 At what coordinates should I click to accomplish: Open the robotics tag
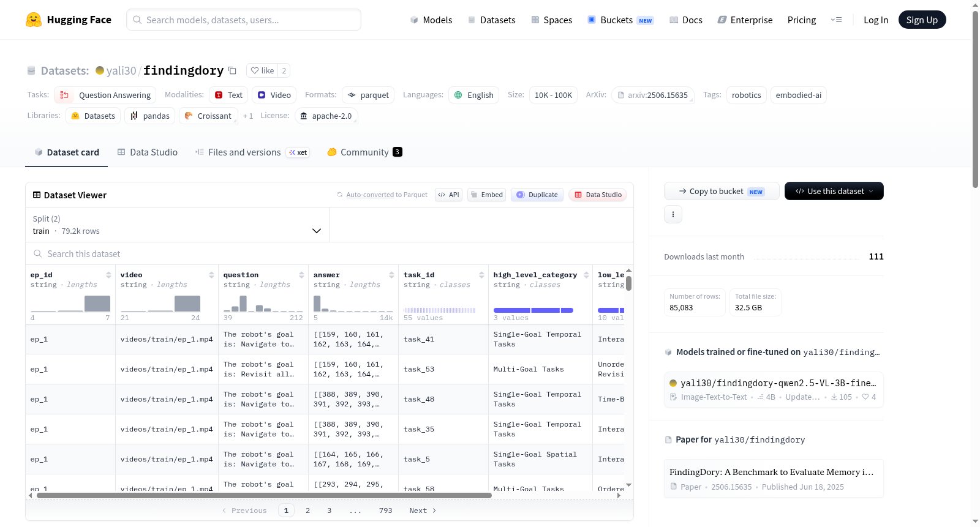coord(746,95)
